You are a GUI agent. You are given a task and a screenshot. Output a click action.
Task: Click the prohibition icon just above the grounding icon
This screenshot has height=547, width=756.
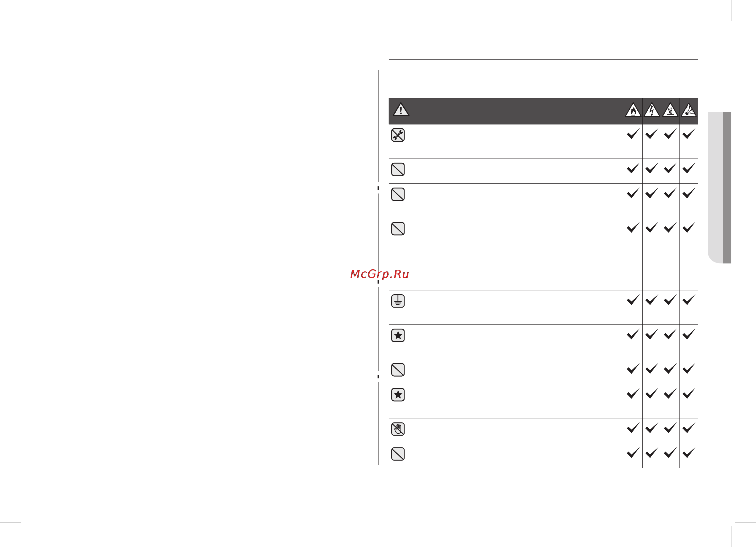[398, 228]
